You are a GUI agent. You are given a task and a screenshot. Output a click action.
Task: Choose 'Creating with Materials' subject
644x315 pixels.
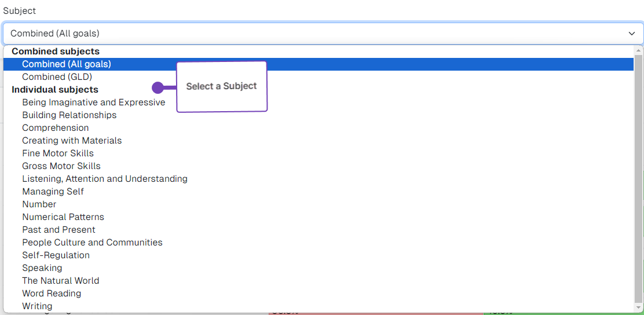(72, 141)
